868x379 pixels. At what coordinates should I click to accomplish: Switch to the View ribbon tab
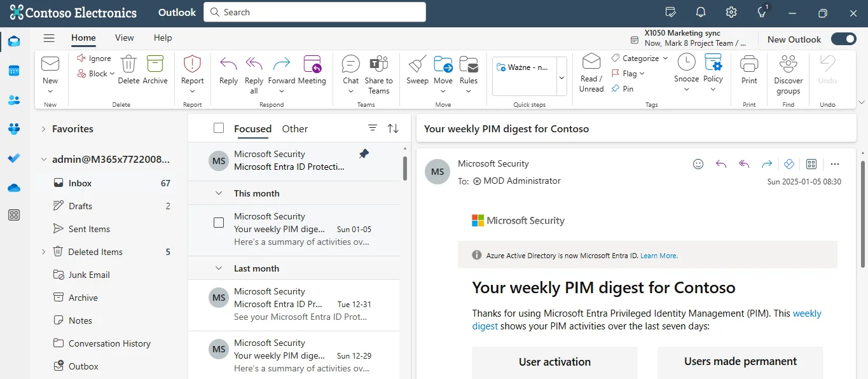125,38
